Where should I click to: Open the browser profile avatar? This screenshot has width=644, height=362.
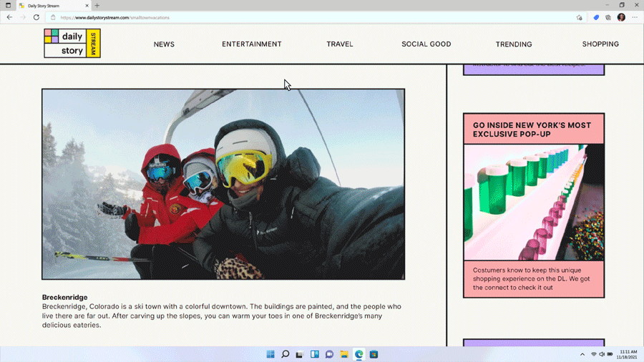tap(621, 17)
